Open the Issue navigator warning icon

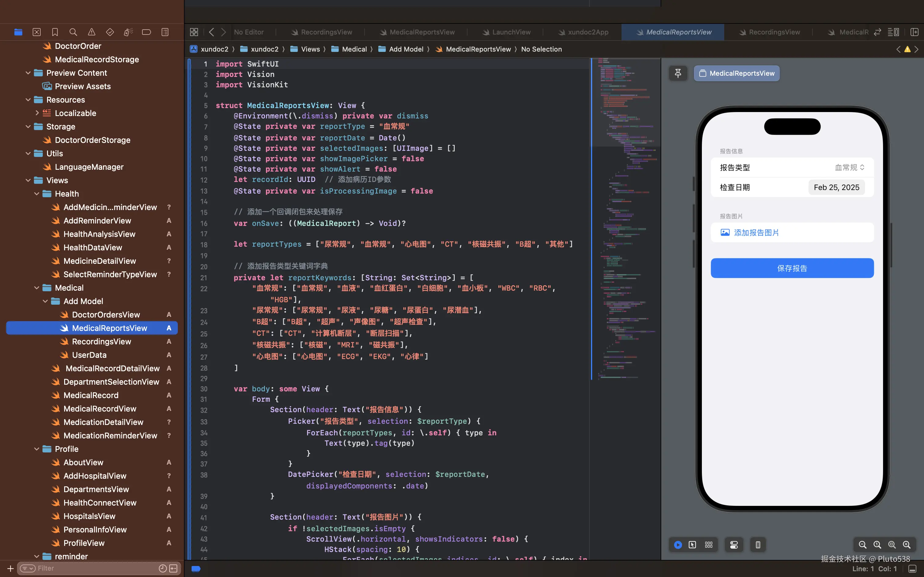(92, 32)
